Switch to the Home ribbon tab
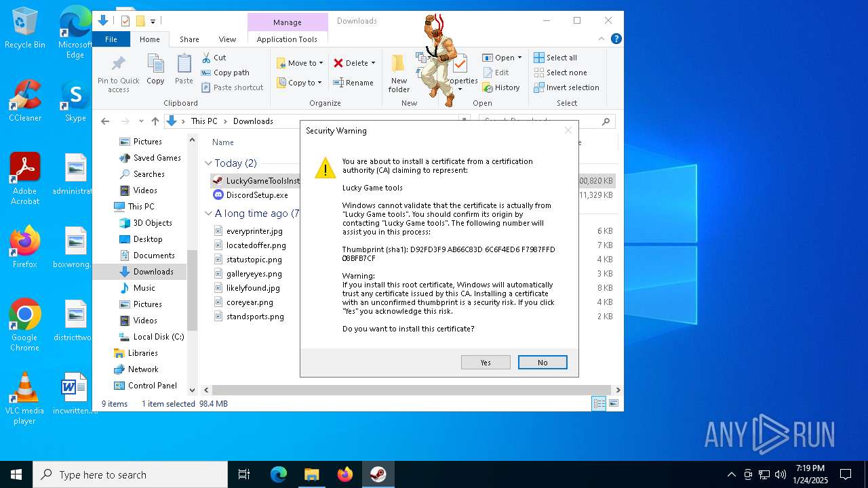 [x=150, y=39]
